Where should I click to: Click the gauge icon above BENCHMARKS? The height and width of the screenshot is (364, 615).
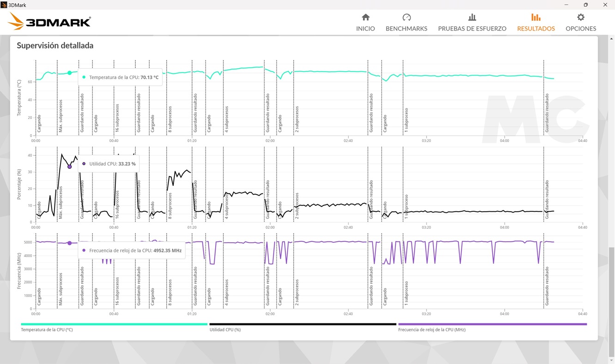click(406, 17)
